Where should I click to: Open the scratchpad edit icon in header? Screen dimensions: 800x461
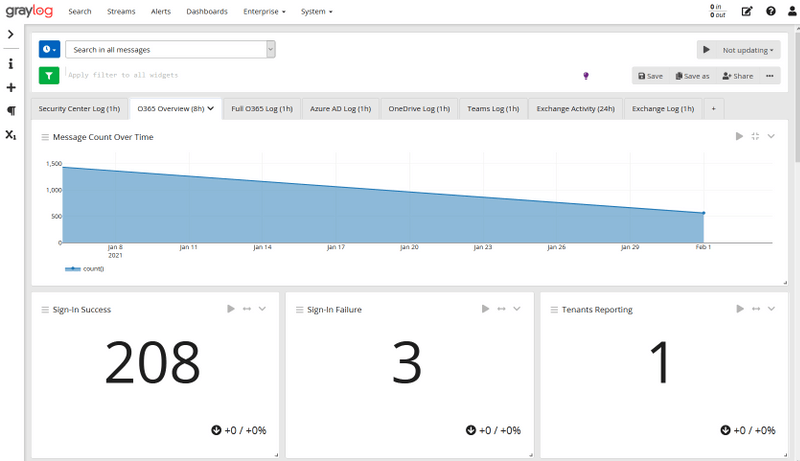click(x=746, y=11)
